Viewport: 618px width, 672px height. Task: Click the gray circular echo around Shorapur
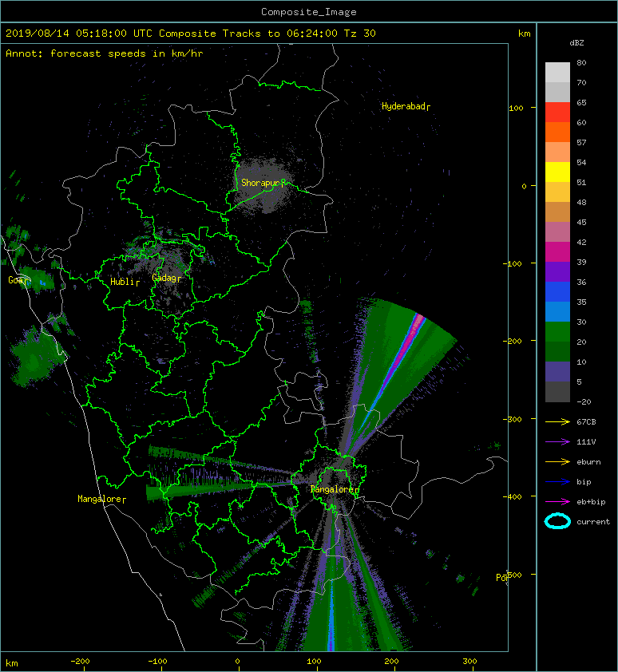pos(263,185)
